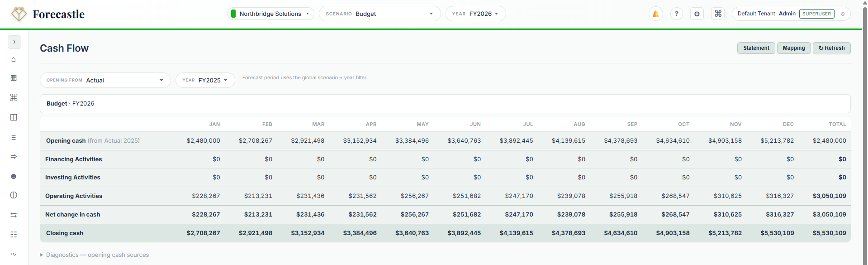The height and width of the screenshot is (265, 868).
Task: Click Operating Activities February value $213,231
Action: [x=258, y=196]
